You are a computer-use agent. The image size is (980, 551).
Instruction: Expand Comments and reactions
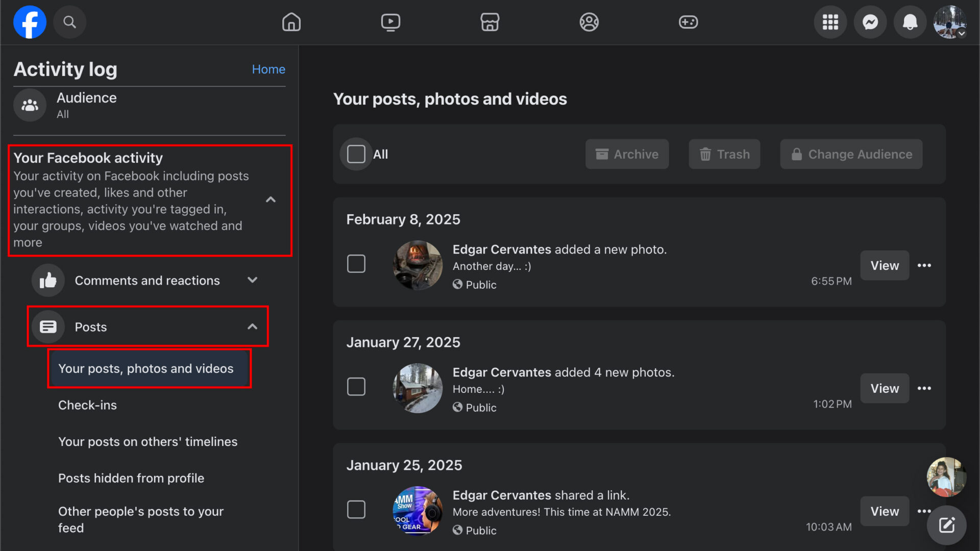point(252,280)
